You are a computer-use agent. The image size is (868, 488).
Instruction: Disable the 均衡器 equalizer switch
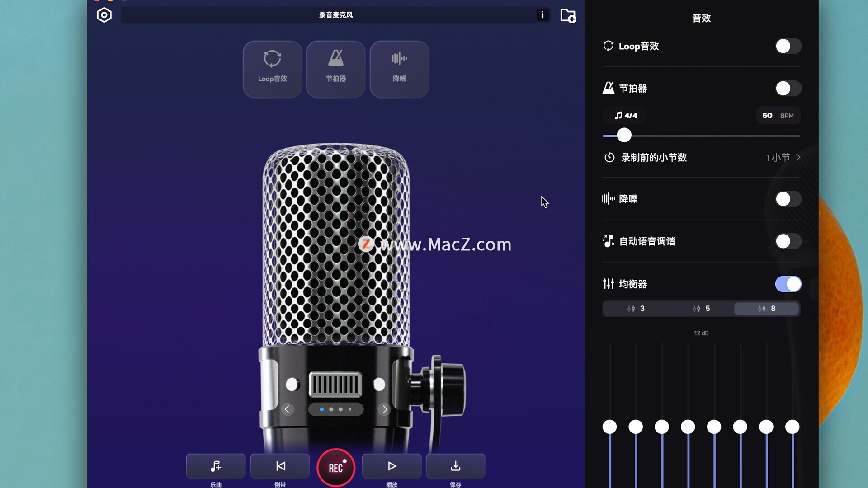click(788, 284)
